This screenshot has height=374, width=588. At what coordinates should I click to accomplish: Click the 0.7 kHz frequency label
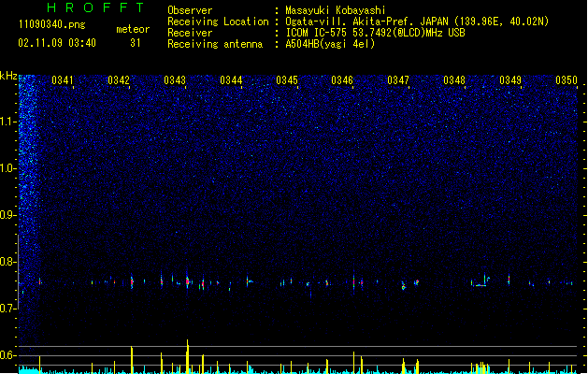click(7, 309)
